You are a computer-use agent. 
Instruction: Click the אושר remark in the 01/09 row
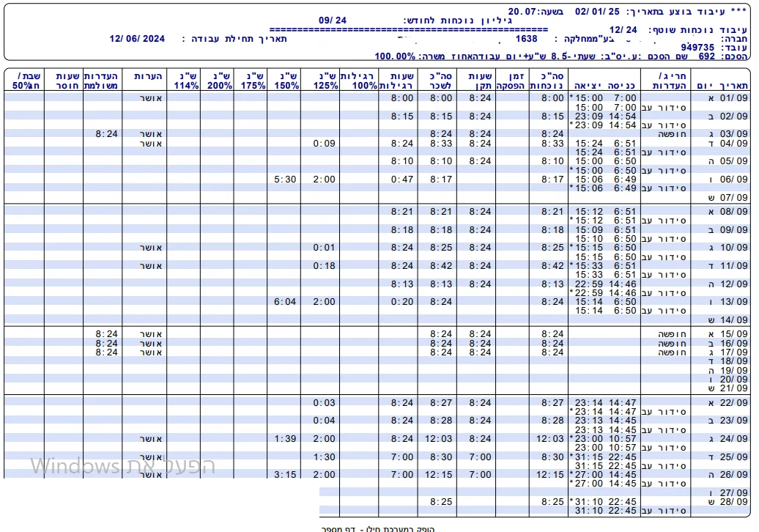point(151,97)
